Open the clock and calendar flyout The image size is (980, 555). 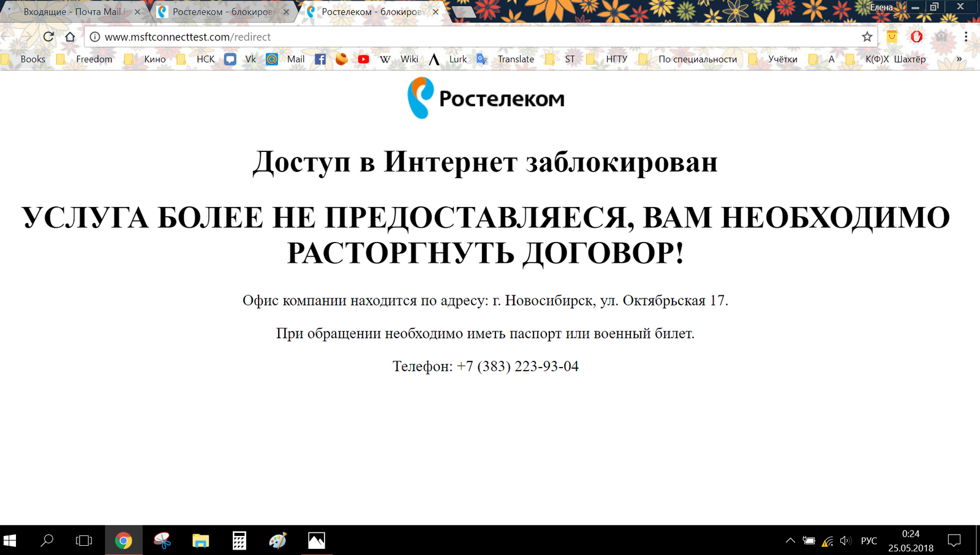pyautogui.click(x=911, y=540)
